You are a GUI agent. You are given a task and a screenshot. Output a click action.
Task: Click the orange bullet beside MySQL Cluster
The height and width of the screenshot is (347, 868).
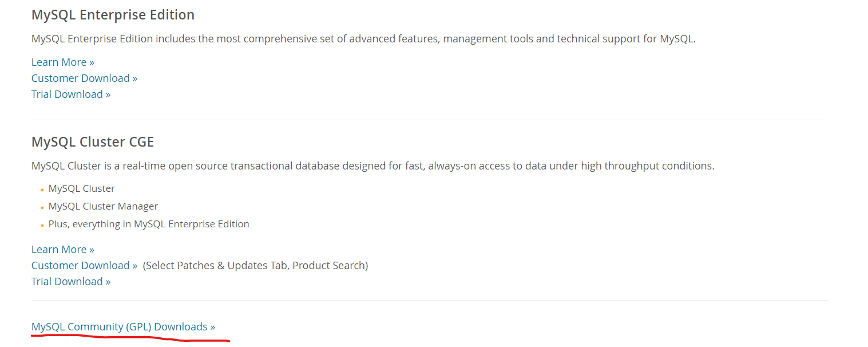(x=42, y=190)
